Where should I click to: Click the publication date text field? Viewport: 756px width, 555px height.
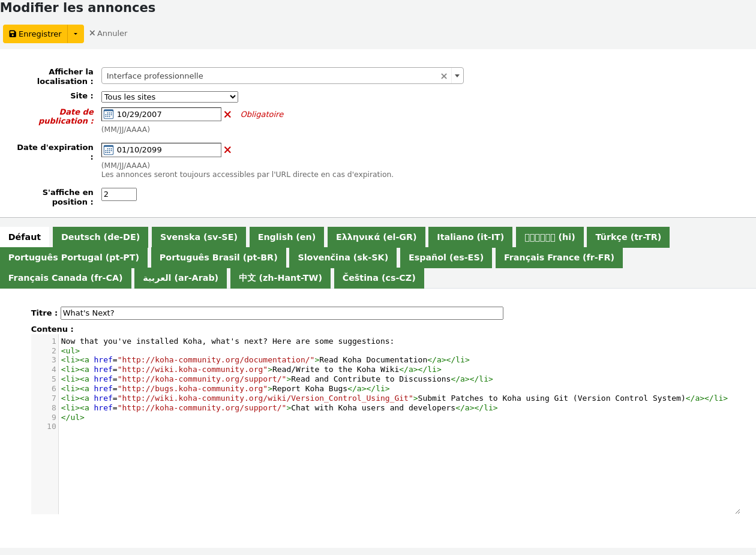tap(167, 115)
